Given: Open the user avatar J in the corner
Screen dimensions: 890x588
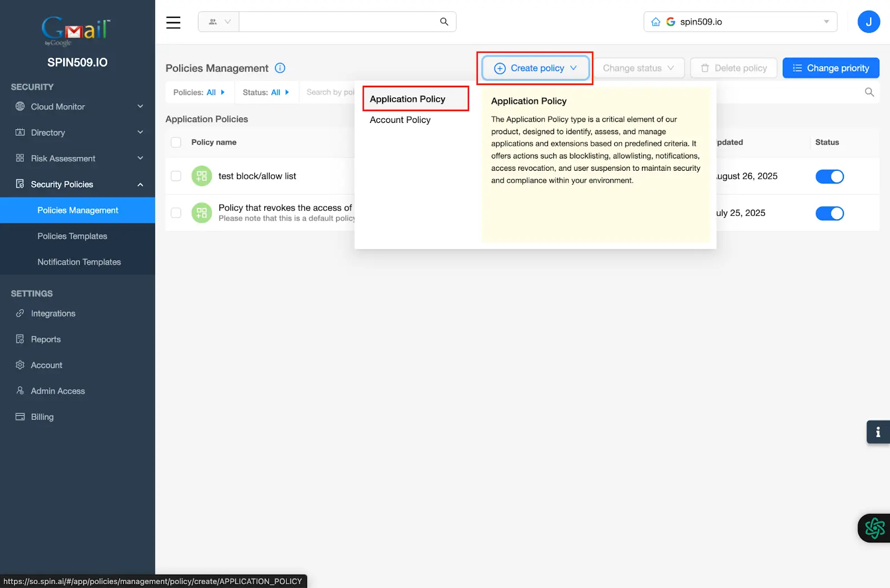Looking at the screenshot, I should point(868,21).
